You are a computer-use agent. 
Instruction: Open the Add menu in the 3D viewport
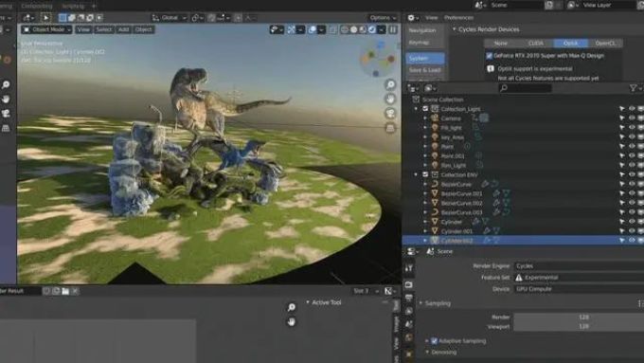tap(123, 29)
